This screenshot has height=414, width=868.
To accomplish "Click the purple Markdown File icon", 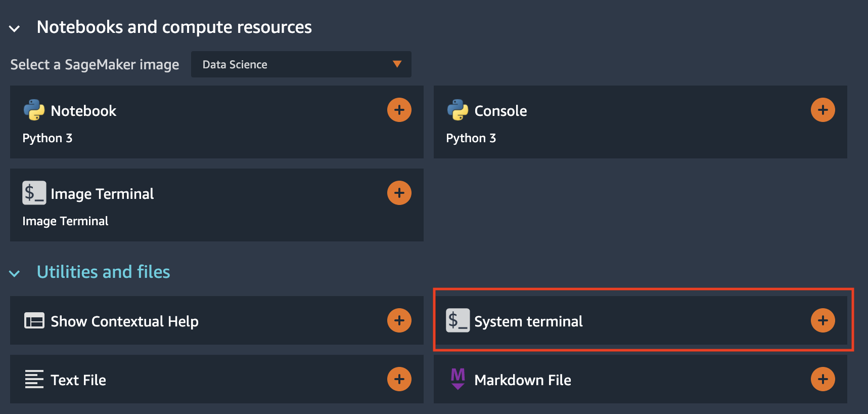I will pos(458,379).
